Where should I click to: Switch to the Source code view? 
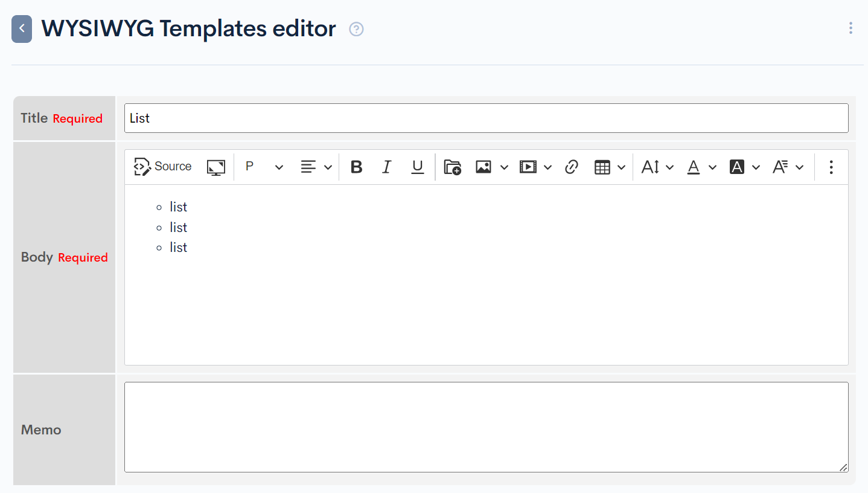point(162,167)
